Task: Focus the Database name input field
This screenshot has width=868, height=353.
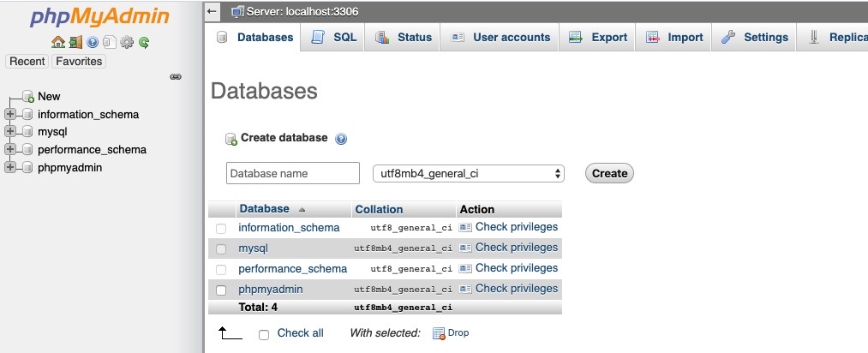Action: [x=293, y=173]
